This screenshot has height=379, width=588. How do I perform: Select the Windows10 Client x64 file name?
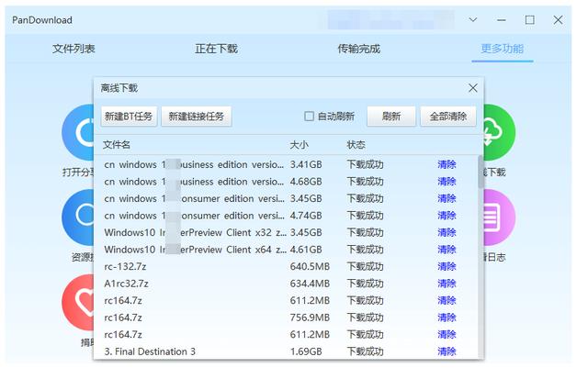[x=195, y=250]
